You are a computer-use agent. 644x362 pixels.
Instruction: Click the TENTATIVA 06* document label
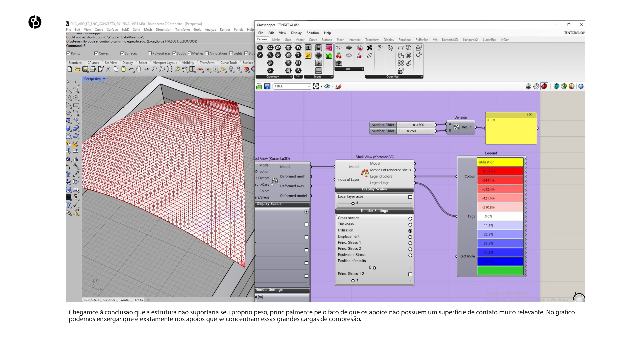[574, 33]
